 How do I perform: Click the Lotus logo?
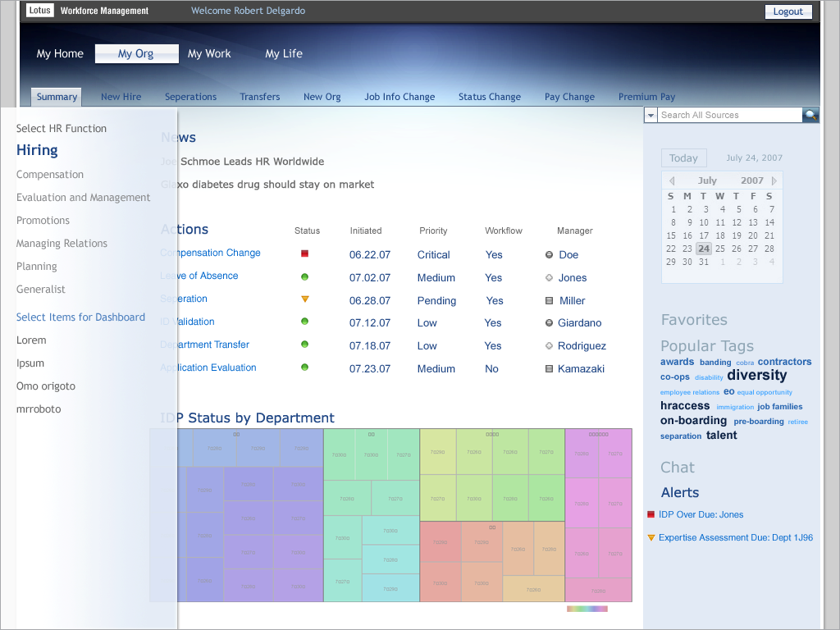pos(40,10)
